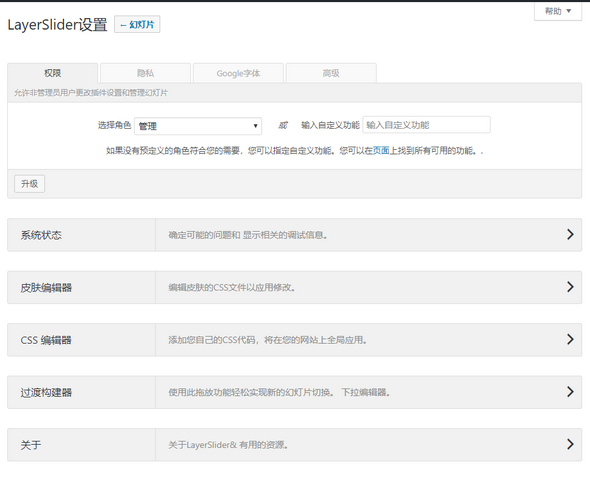The image size is (590, 482).
Task: Click the 升级 button
Action: pos(29,184)
